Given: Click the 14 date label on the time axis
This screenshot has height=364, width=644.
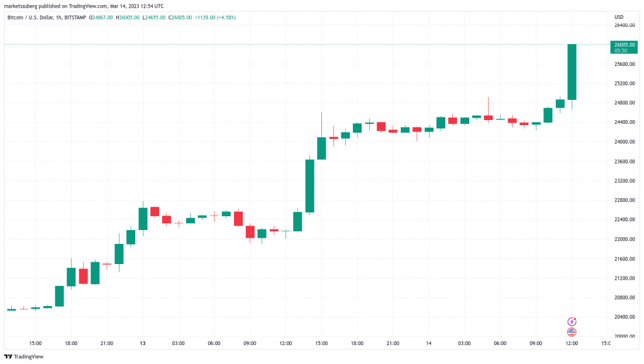Looking at the screenshot, I should [x=428, y=344].
